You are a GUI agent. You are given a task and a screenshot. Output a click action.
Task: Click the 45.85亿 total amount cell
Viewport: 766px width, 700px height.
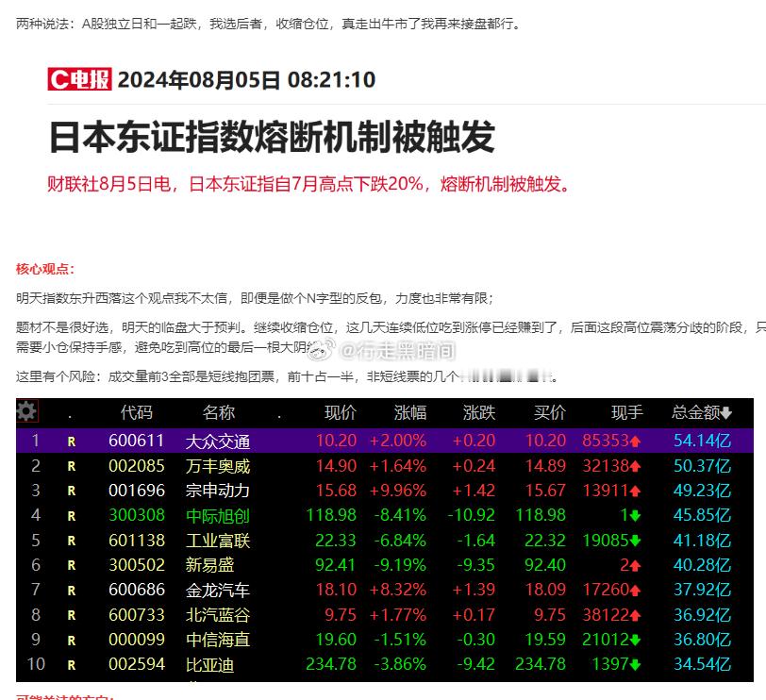pos(702,515)
